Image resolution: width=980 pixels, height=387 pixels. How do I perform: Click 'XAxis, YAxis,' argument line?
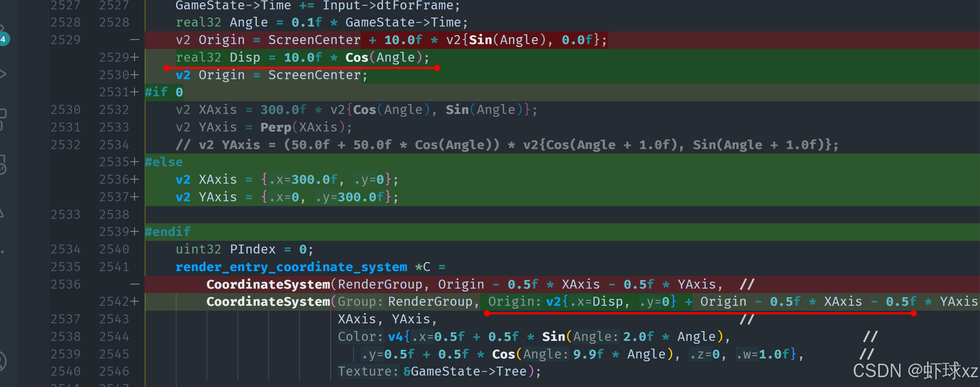(x=387, y=319)
